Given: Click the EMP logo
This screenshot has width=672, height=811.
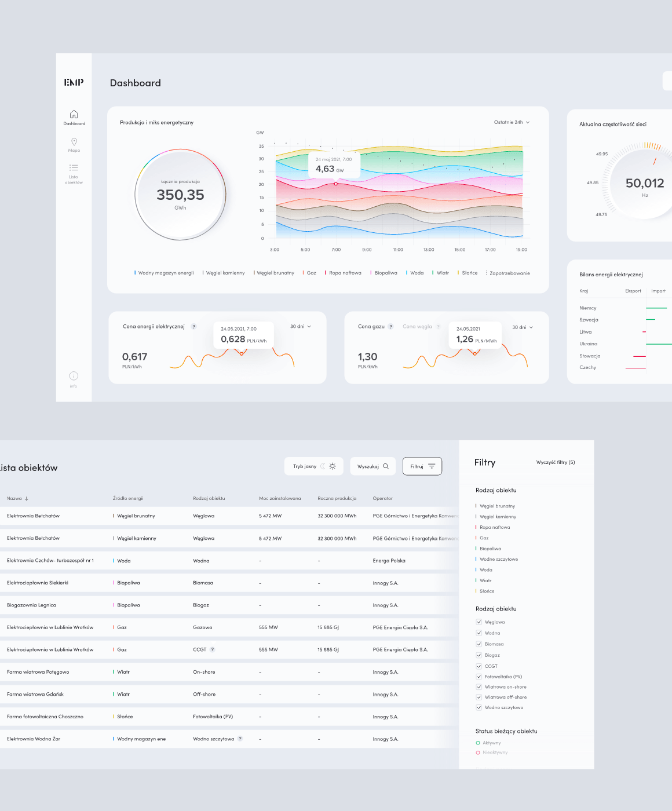Looking at the screenshot, I should pos(74,82).
